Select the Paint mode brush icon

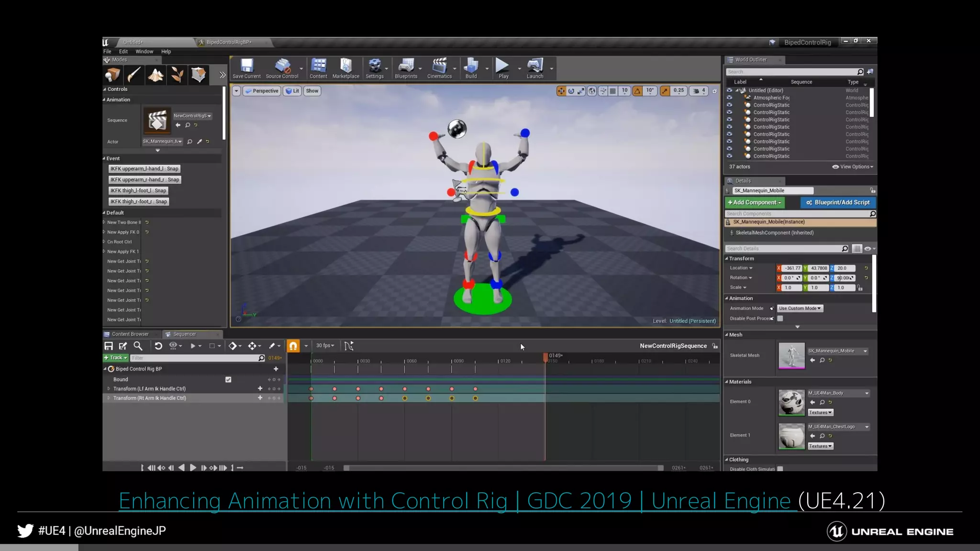(x=134, y=75)
